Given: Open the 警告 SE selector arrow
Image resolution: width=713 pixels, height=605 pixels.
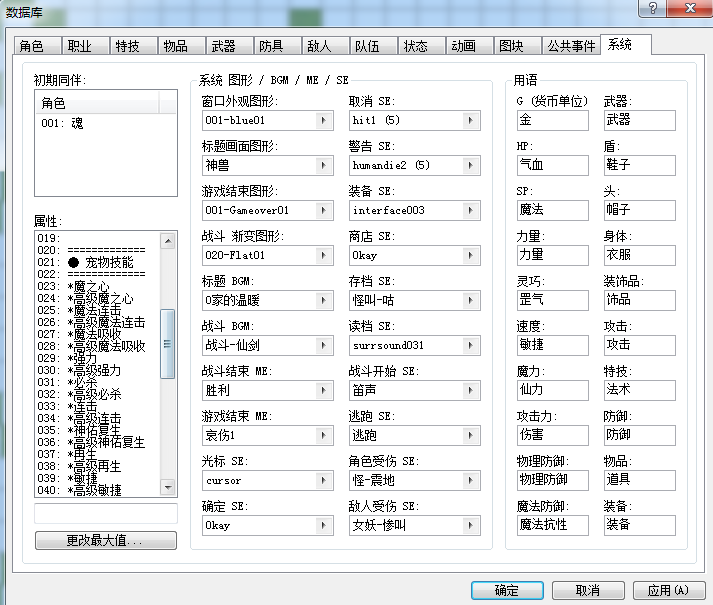Looking at the screenshot, I should point(471,166).
